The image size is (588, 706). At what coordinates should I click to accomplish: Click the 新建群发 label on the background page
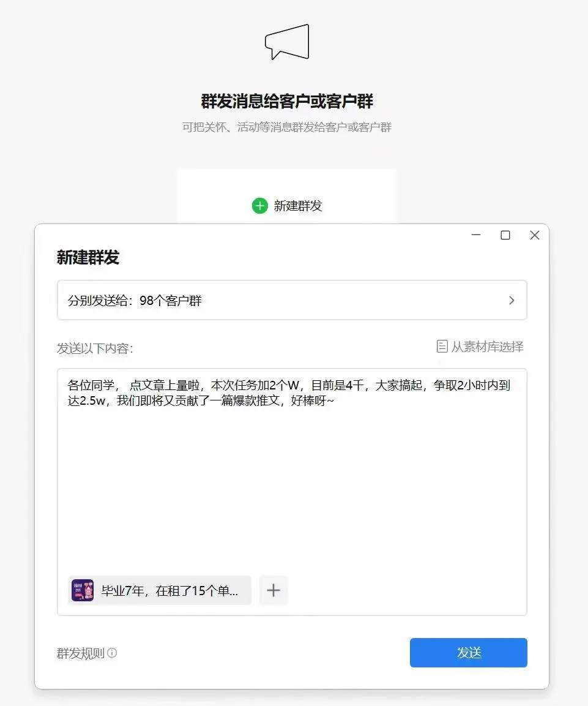point(298,206)
